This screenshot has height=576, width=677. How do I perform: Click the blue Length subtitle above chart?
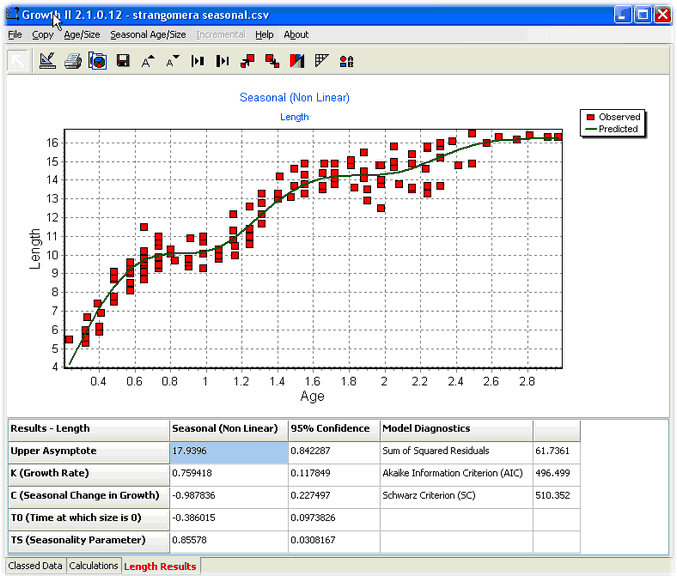tap(294, 117)
